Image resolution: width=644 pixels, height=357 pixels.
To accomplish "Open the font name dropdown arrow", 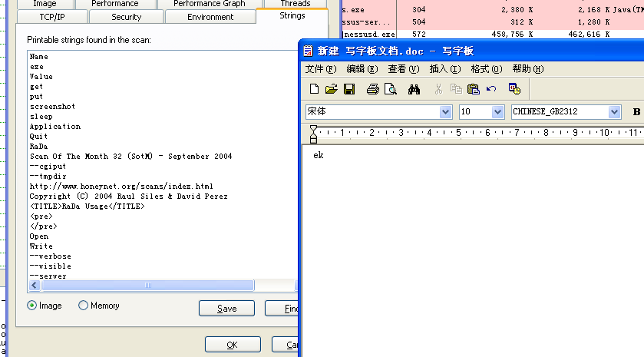I will [445, 112].
